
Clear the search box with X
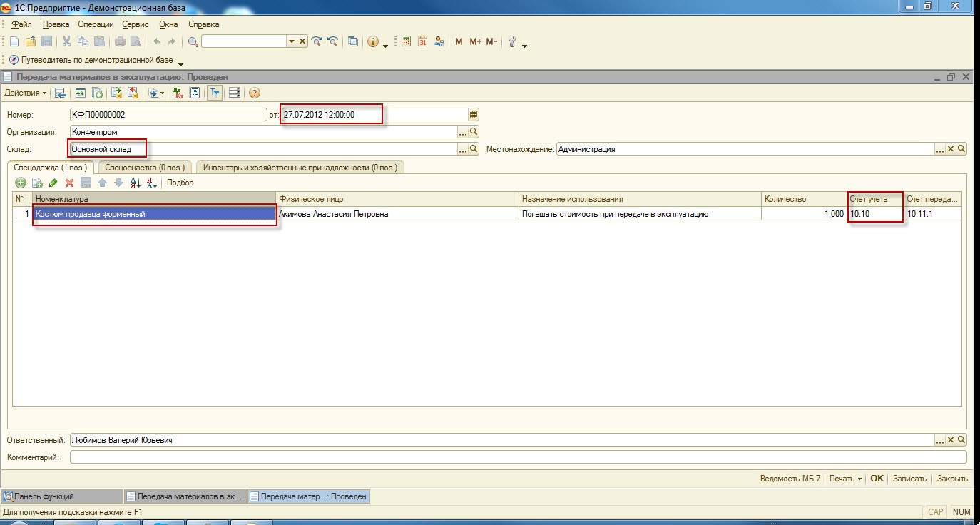tap(302, 41)
